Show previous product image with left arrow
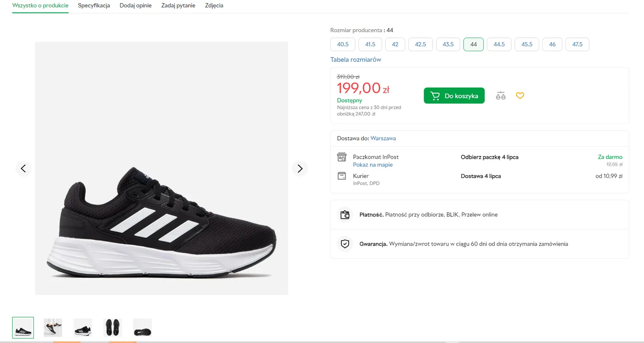Screen dimensions: 644x343 coord(23,168)
